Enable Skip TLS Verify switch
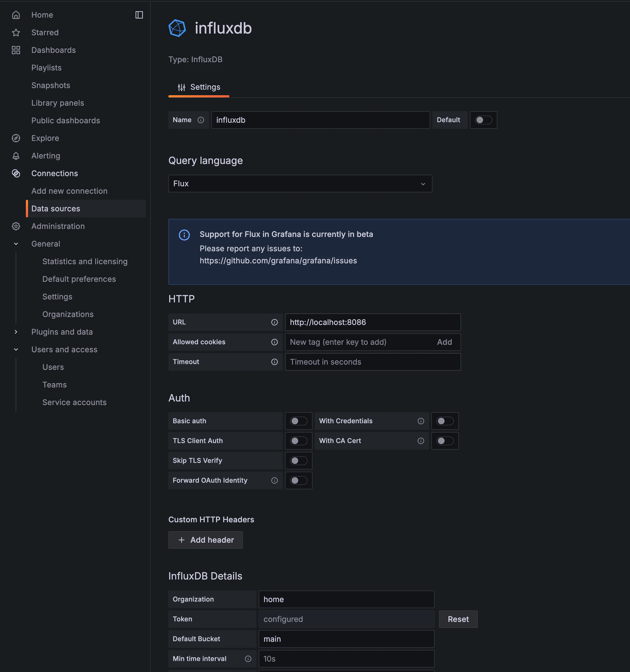Viewport: 630px width, 672px height. point(298,460)
